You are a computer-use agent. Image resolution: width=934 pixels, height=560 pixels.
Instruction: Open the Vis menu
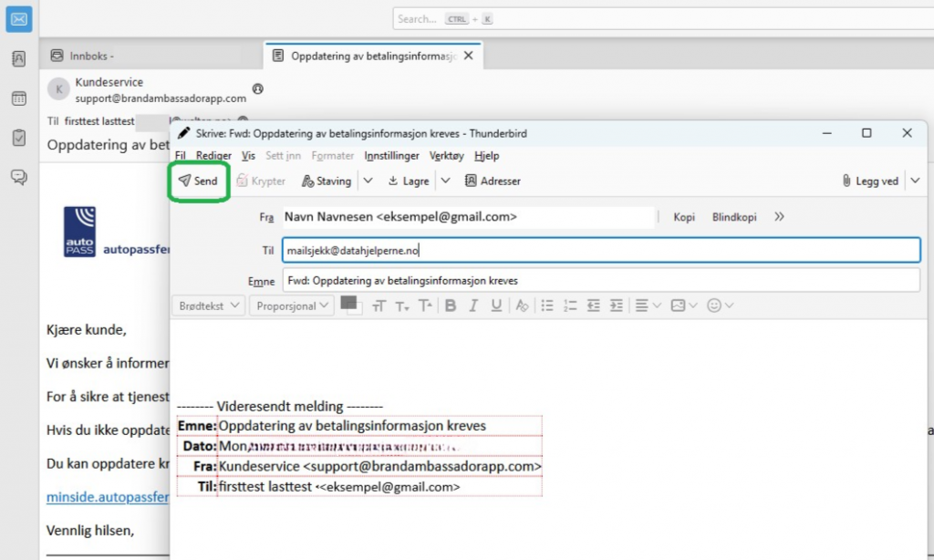pyautogui.click(x=248, y=156)
